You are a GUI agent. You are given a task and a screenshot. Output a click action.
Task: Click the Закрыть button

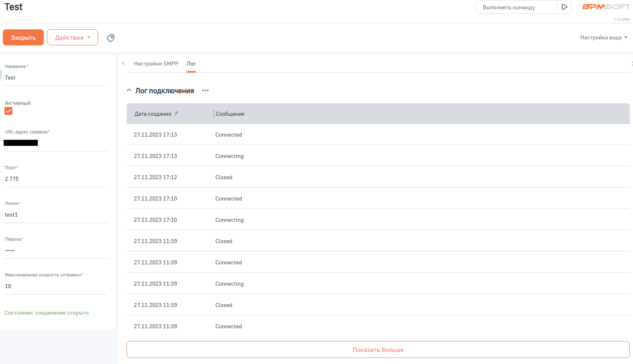point(23,37)
